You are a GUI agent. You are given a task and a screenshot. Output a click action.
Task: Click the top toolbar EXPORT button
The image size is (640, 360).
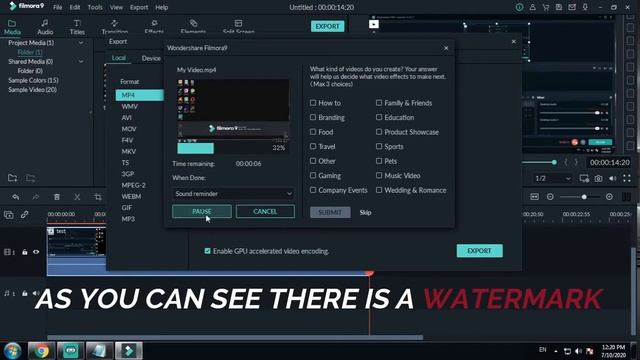pos(327,27)
